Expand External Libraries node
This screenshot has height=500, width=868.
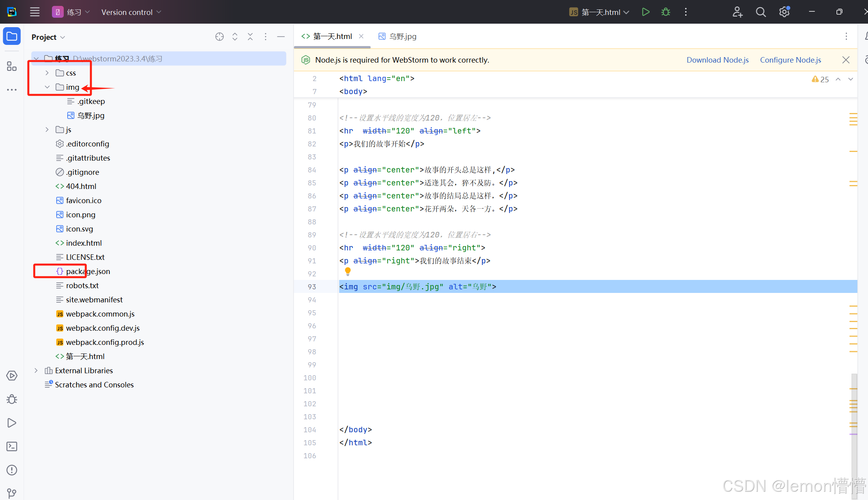click(x=36, y=370)
